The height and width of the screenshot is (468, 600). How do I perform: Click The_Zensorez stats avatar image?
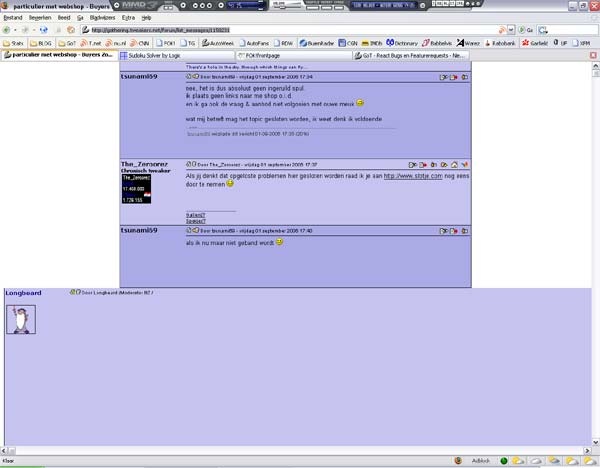pyautogui.click(x=136, y=189)
